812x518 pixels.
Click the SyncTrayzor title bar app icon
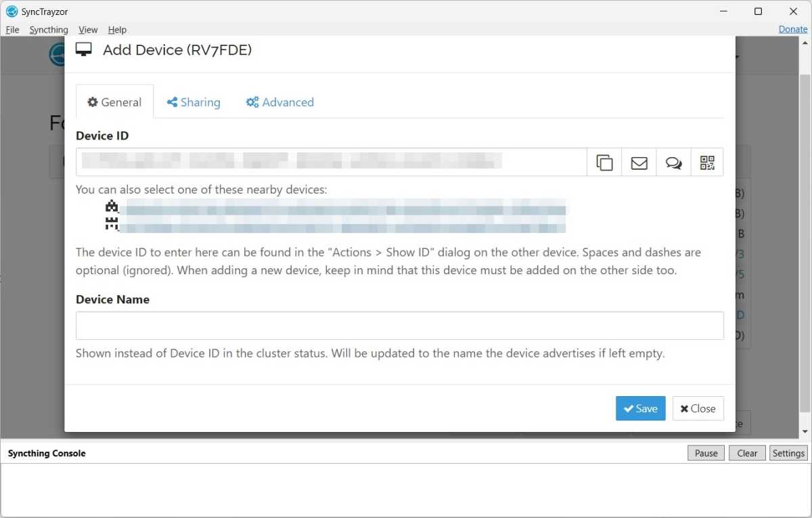pyautogui.click(x=12, y=12)
